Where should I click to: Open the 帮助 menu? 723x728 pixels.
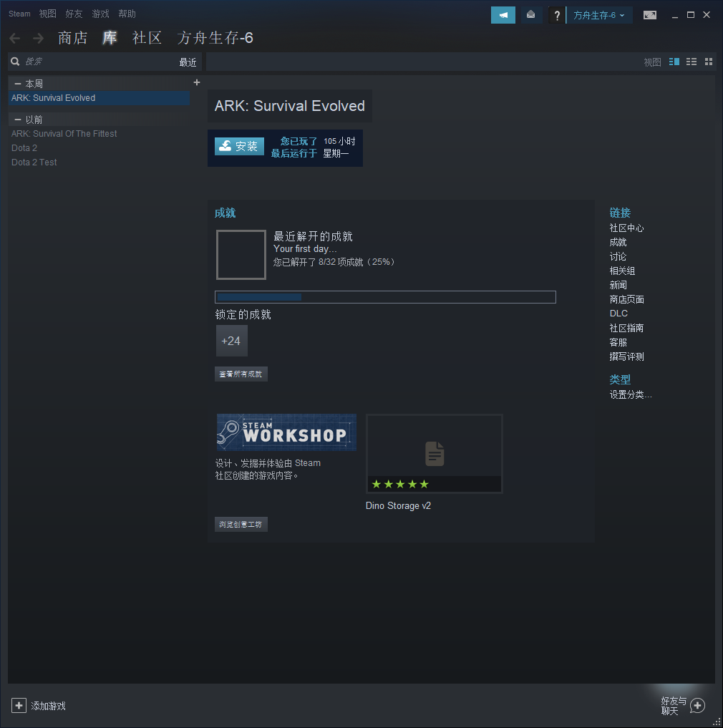coord(127,14)
